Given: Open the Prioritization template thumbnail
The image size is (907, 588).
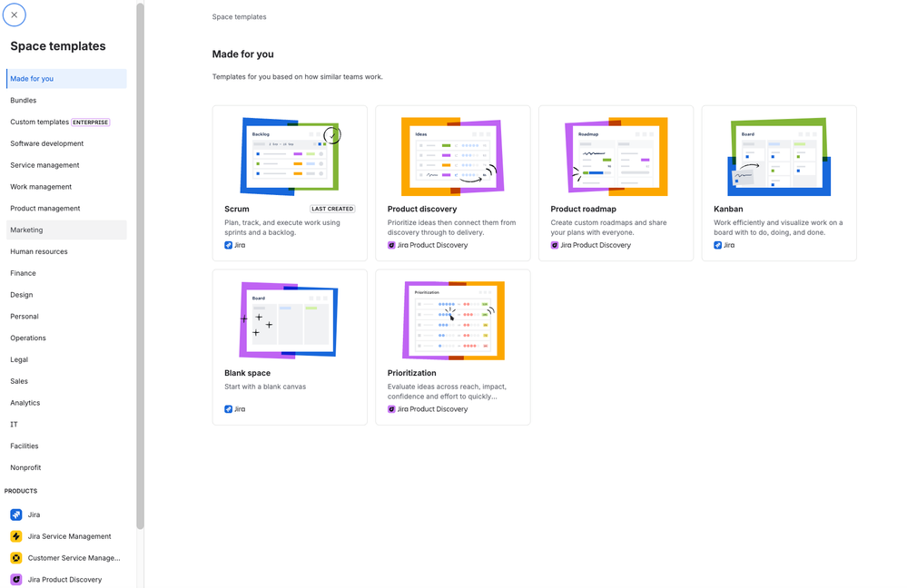Looking at the screenshot, I should (454, 320).
